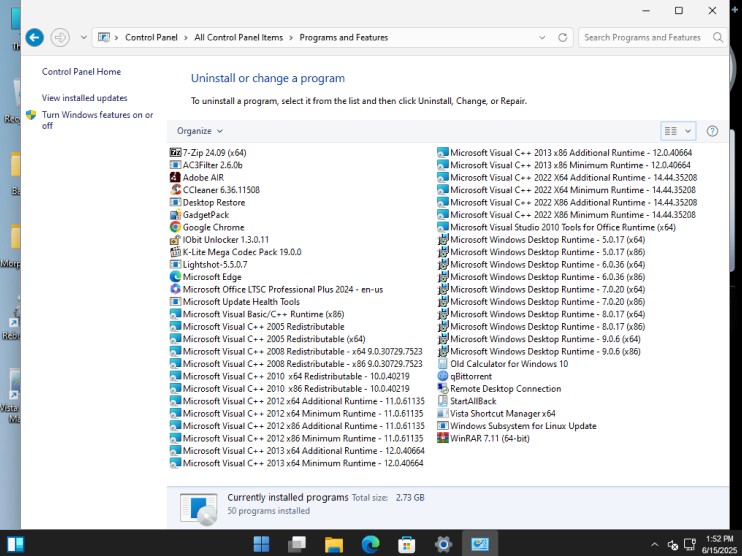Viewport: 742px width, 556px height.
Task: Select Windows Desktop Runtime 5.0.17 (x64)
Action: point(541,239)
